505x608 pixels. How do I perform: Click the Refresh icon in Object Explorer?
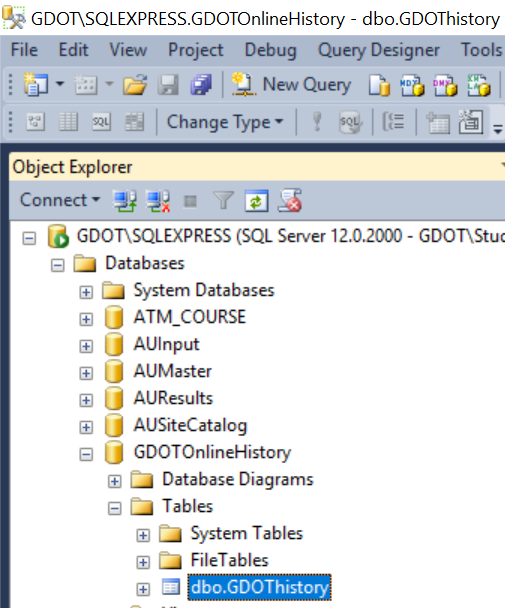[x=256, y=201]
